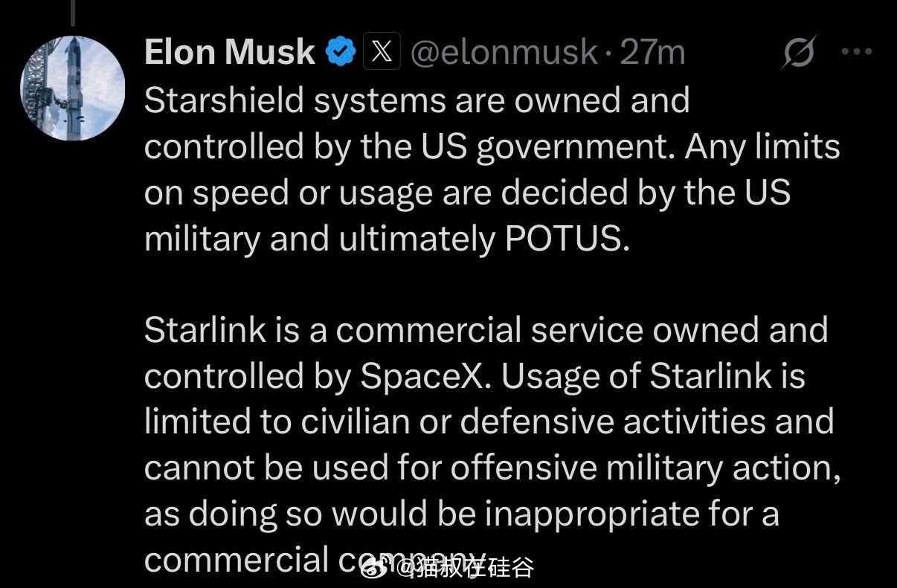The image size is (897, 588).
Task: Click the @猫叔在硅谷 watermark text
Action: [465, 568]
